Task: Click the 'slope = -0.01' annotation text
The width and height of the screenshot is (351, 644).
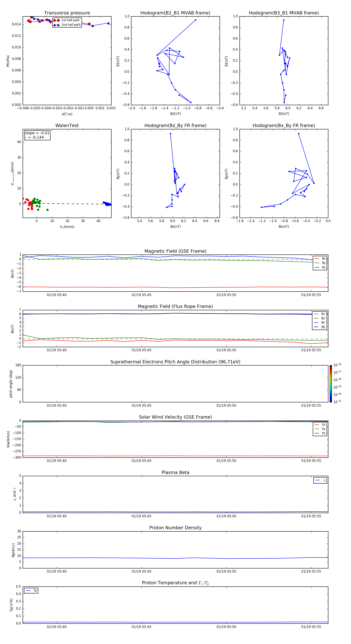Action: tap(37, 133)
